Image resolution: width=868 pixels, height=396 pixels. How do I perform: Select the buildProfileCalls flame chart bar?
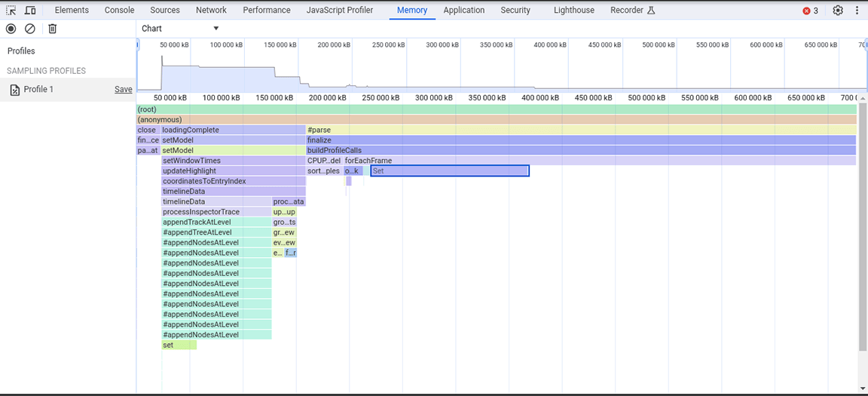click(x=580, y=151)
